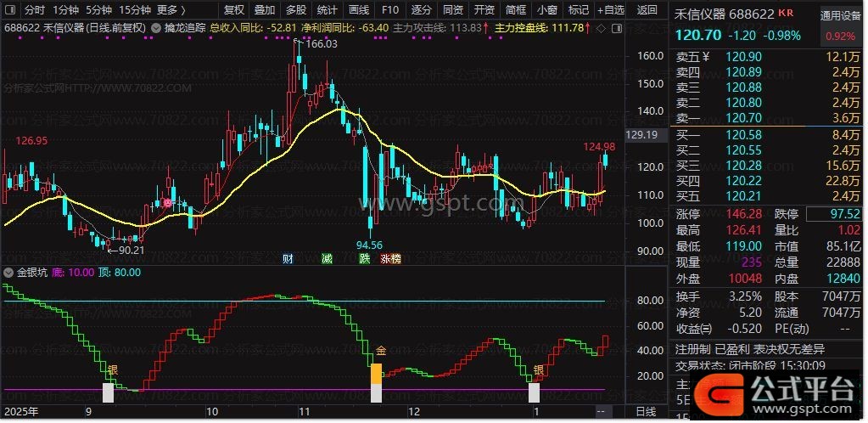
Task: Click the 减 event marker under chart
Action: [327, 258]
